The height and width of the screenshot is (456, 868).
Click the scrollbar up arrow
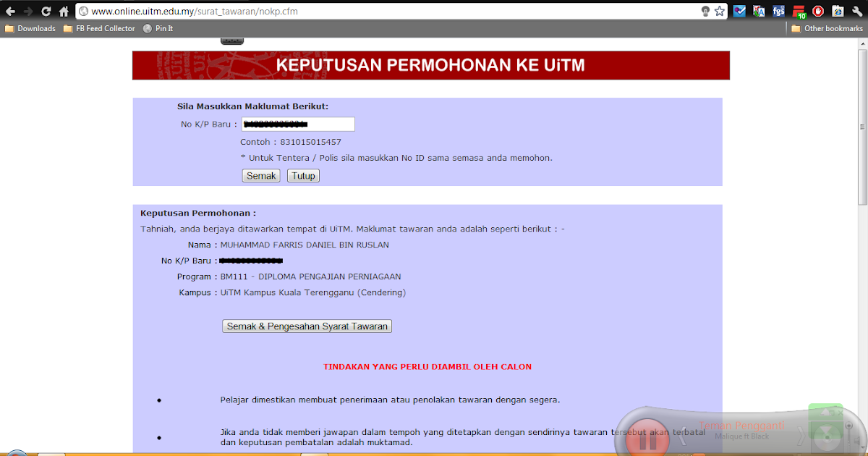862,42
